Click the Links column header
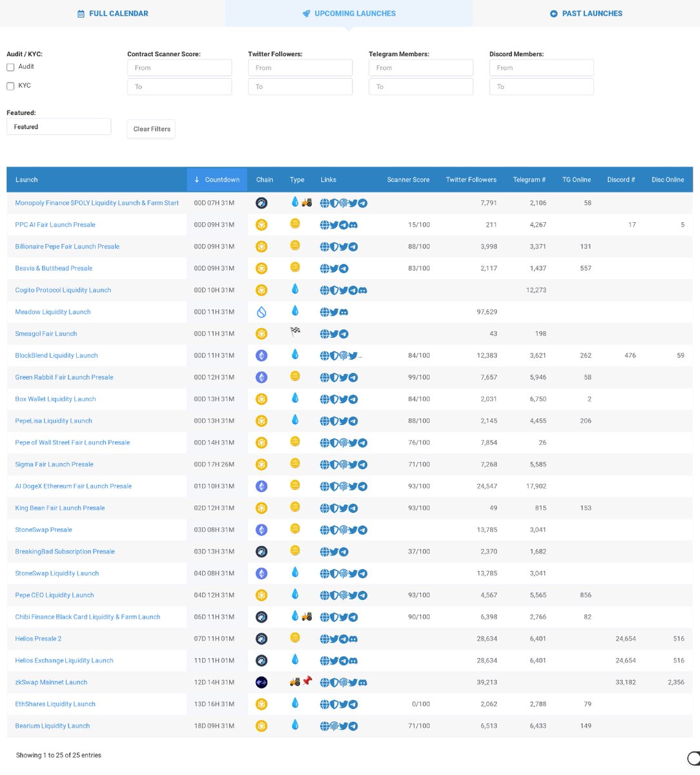Viewport: 700px width, 775px height. 328,180
